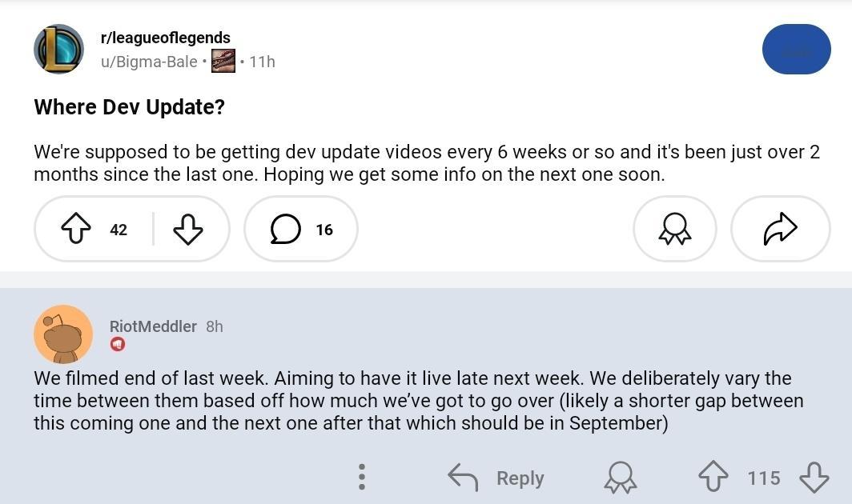
Task: Open the post's 16 comments
Action: [301, 229]
